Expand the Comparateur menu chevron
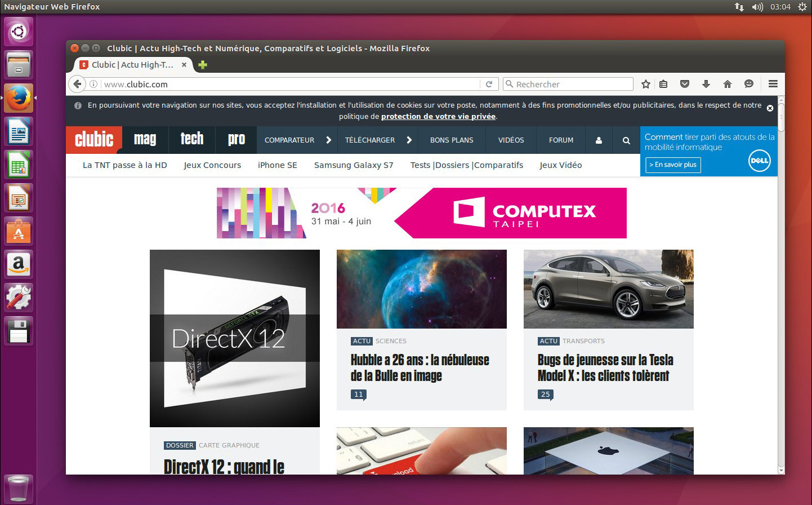This screenshot has width=812, height=505. point(329,140)
